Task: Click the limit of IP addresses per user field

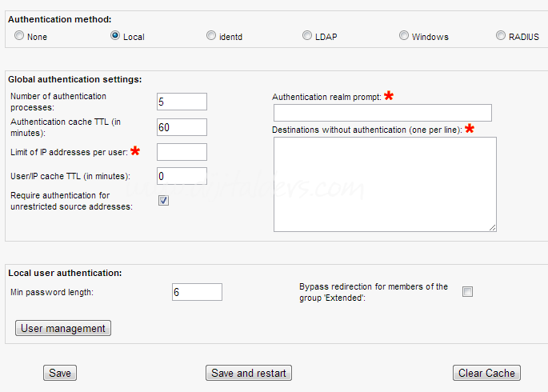Action: [x=182, y=152]
